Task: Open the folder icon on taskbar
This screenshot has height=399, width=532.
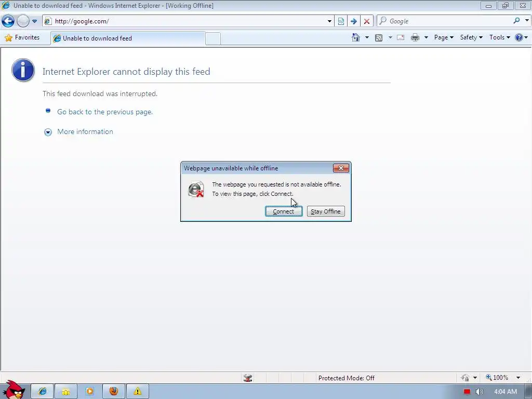Action: coord(66,392)
